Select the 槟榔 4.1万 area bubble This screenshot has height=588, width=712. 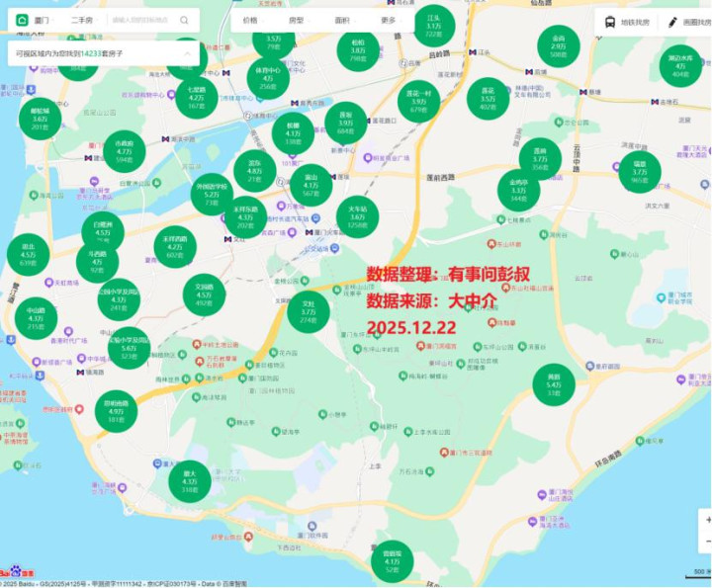pos(293,133)
